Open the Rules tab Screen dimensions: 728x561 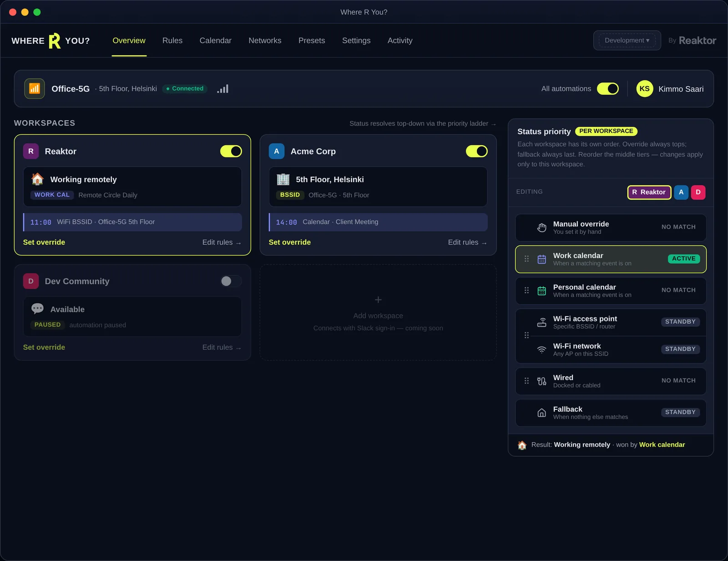(x=172, y=41)
